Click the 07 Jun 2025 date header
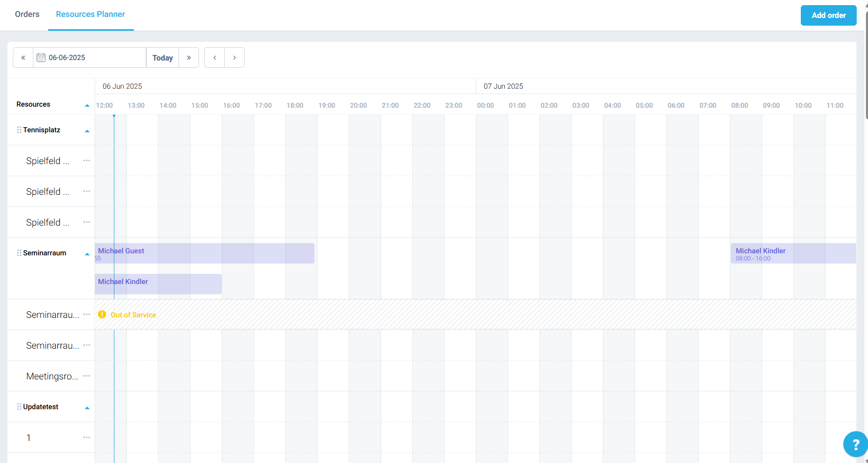Viewport: 868px width, 463px height. (503, 86)
